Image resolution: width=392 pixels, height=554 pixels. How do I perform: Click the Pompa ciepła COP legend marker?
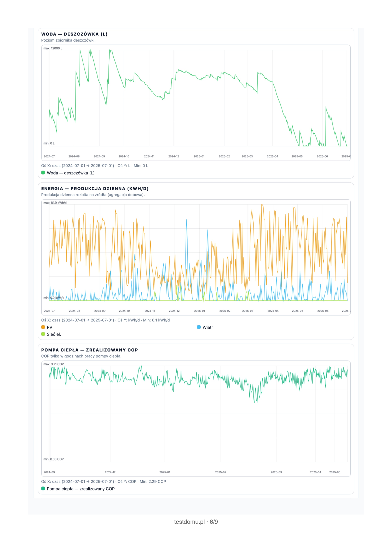[x=43, y=488]
